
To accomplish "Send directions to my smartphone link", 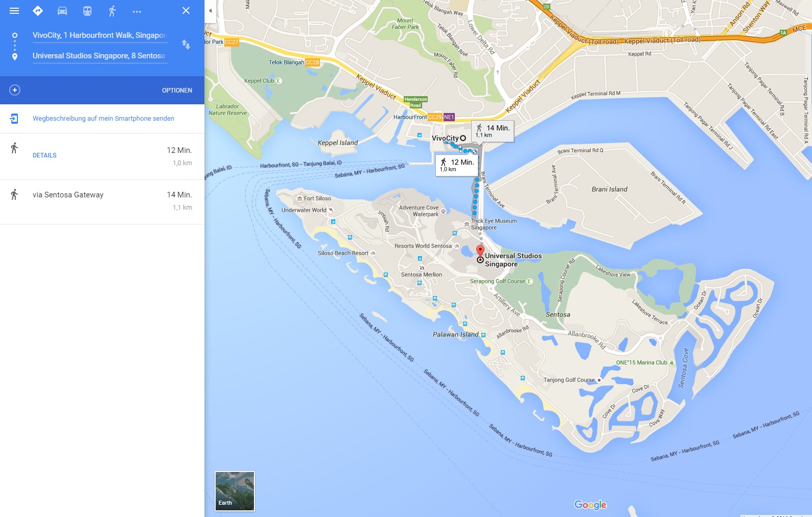I will point(103,119).
